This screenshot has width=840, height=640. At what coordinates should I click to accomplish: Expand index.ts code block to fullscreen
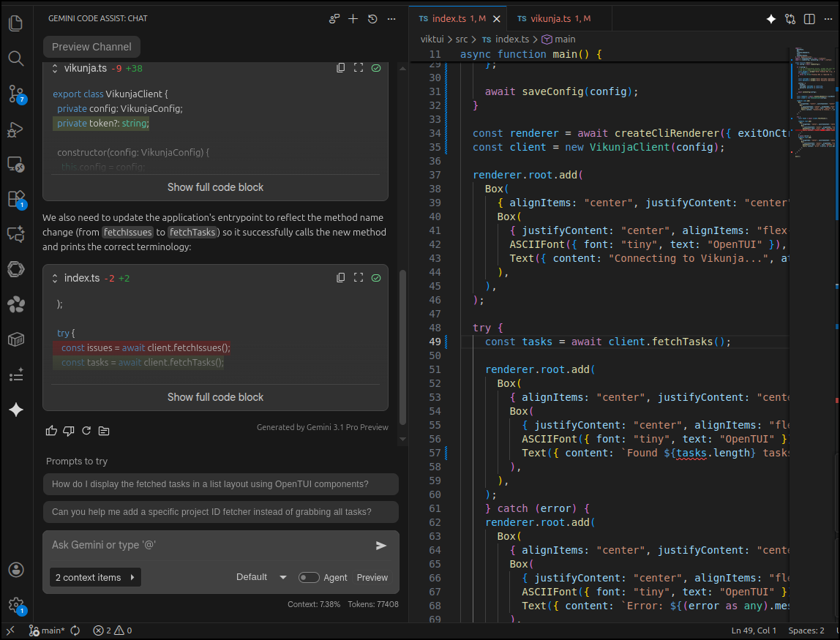coord(359,277)
